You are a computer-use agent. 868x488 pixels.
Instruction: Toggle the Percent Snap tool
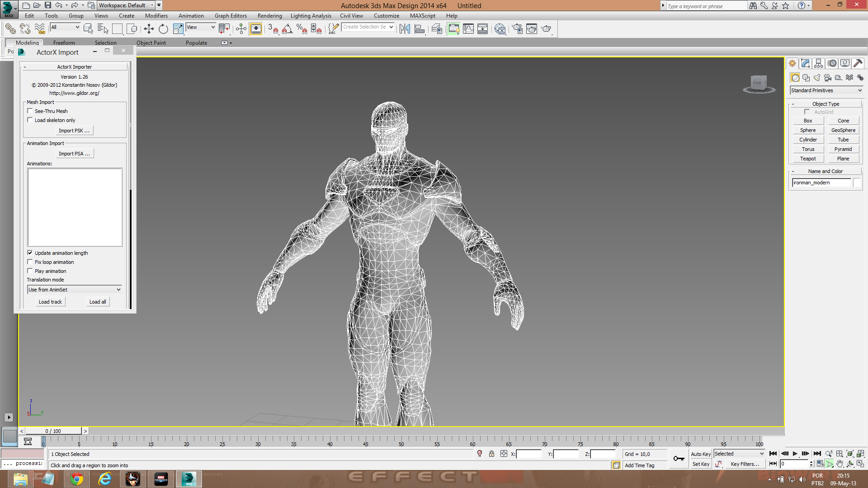[302, 29]
